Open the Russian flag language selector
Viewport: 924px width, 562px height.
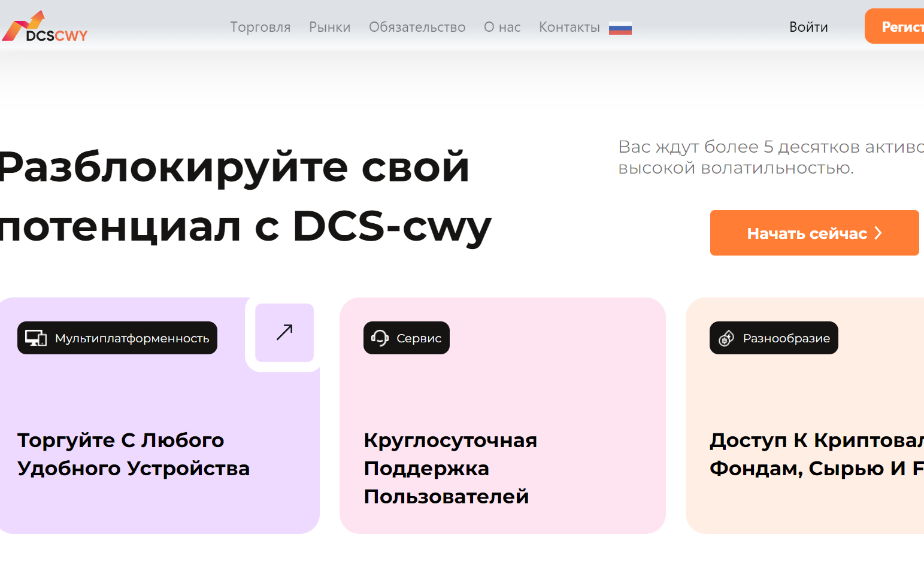[620, 28]
